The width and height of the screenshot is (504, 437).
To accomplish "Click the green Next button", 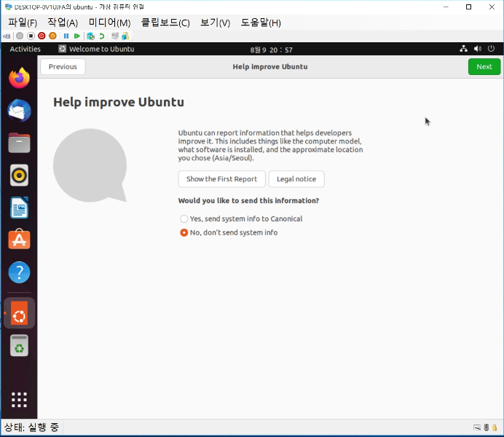I will coord(484,67).
